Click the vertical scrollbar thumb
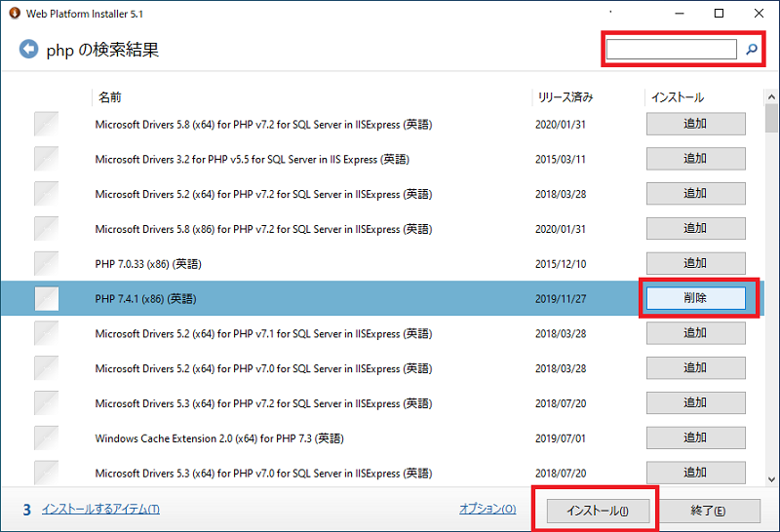The height and width of the screenshot is (532, 780). click(x=771, y=118)
